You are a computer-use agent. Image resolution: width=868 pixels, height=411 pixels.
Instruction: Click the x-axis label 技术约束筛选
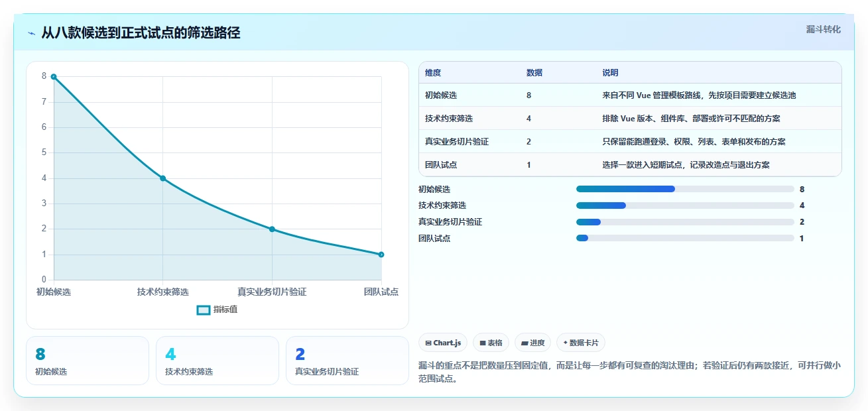pyautogui.click(x=163, y=292)
